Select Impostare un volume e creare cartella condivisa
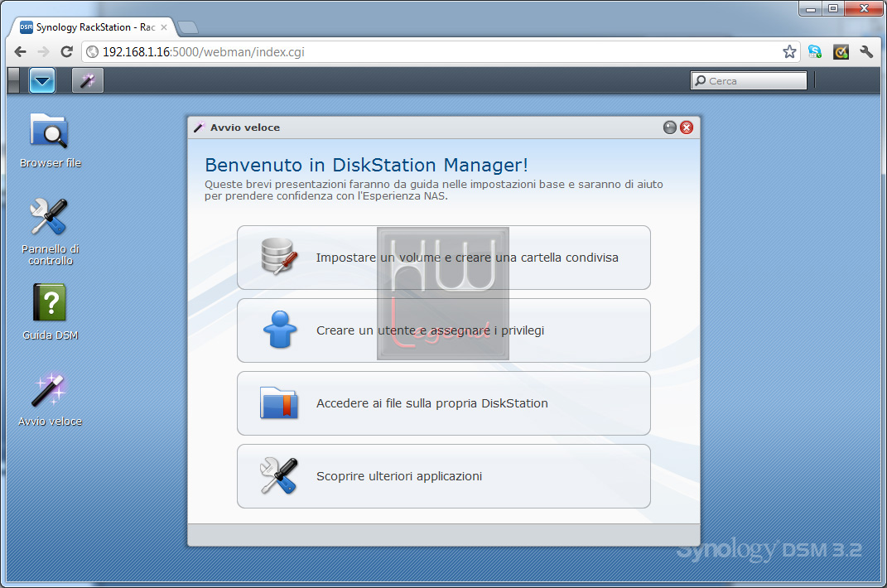Image resolution: width=887 pixels, height=588 pixels. pos(444,258)
